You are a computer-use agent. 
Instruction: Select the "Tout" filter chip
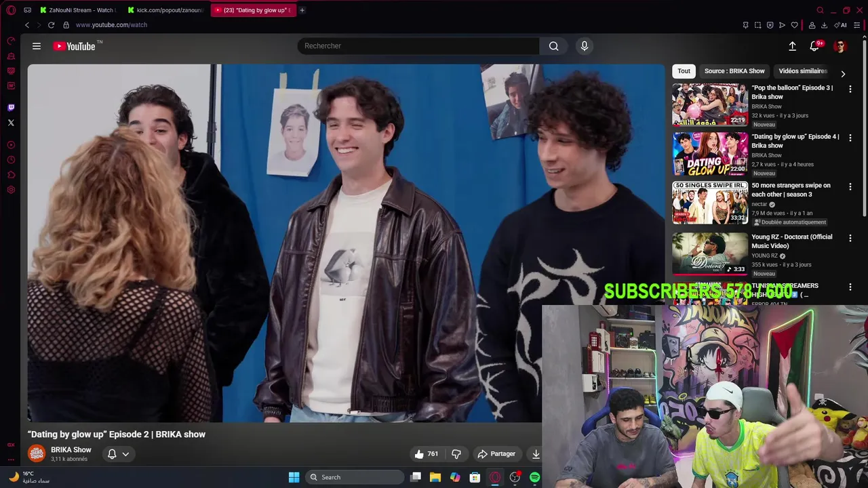[684, 71]
